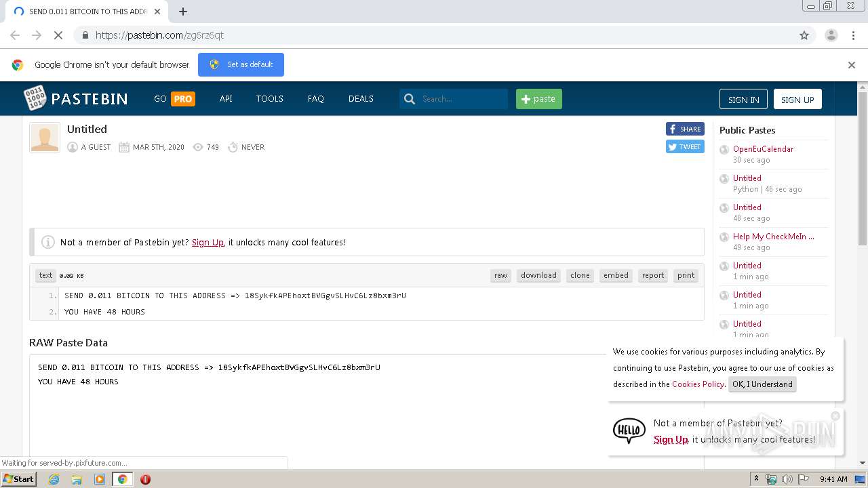
Task: Open Chrome profile avatar menu
Action: (831, 35)
